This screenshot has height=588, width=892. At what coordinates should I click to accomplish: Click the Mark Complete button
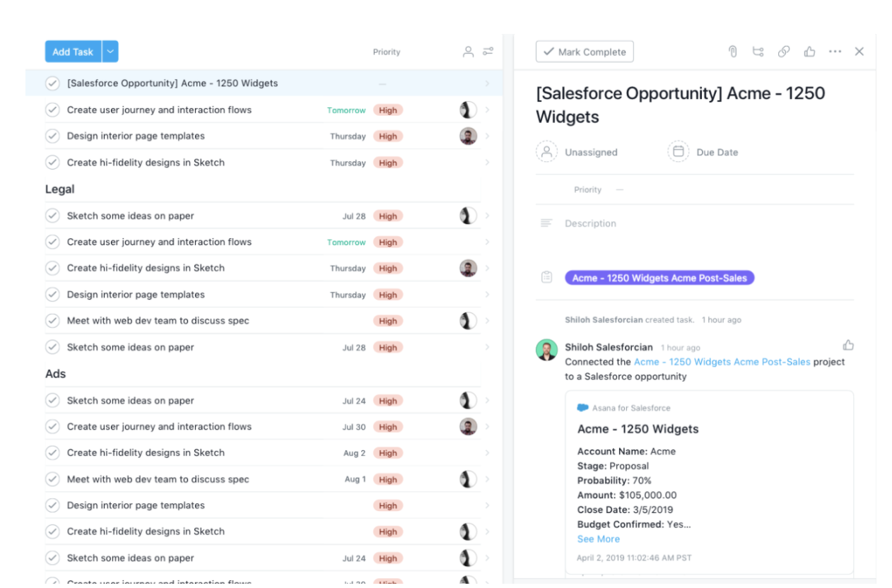pos(585,52)
